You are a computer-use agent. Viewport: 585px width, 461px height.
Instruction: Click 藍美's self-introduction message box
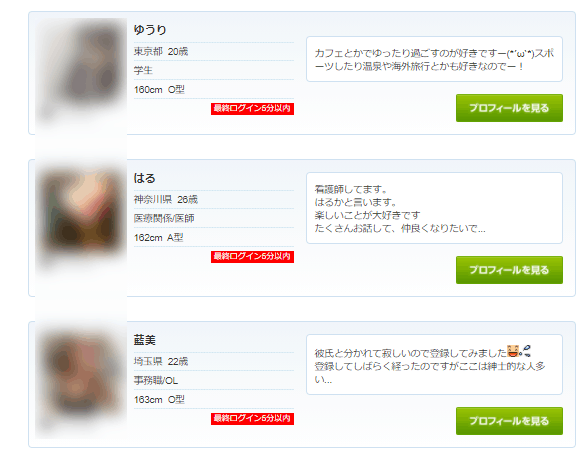point(434,364)
